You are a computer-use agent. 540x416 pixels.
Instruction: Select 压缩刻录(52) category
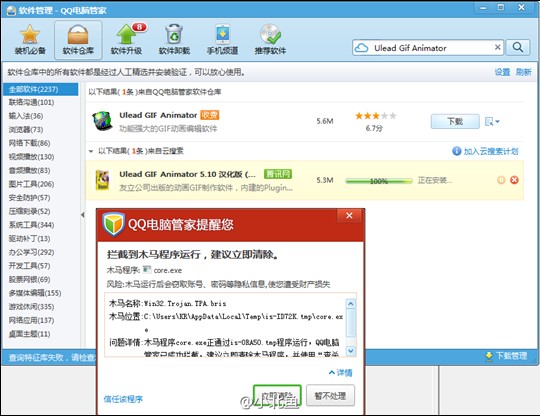click(x=29, y=211)
